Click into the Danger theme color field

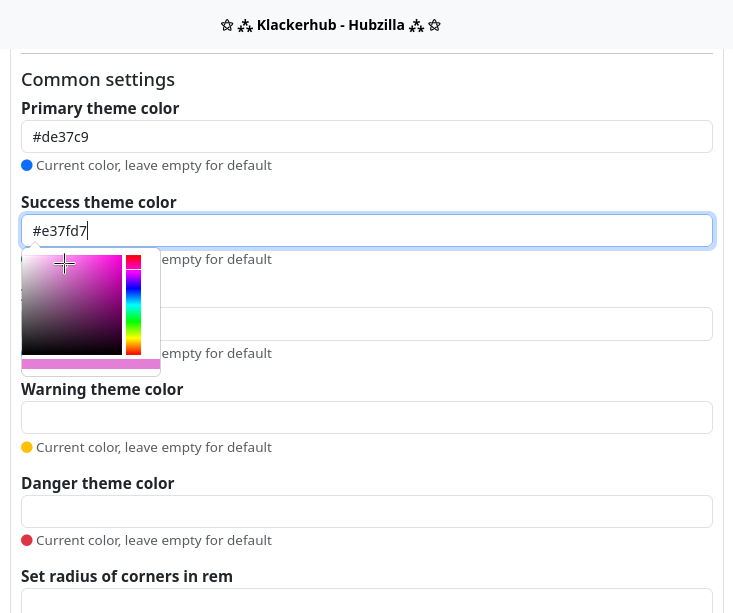(x=366, y=512)
